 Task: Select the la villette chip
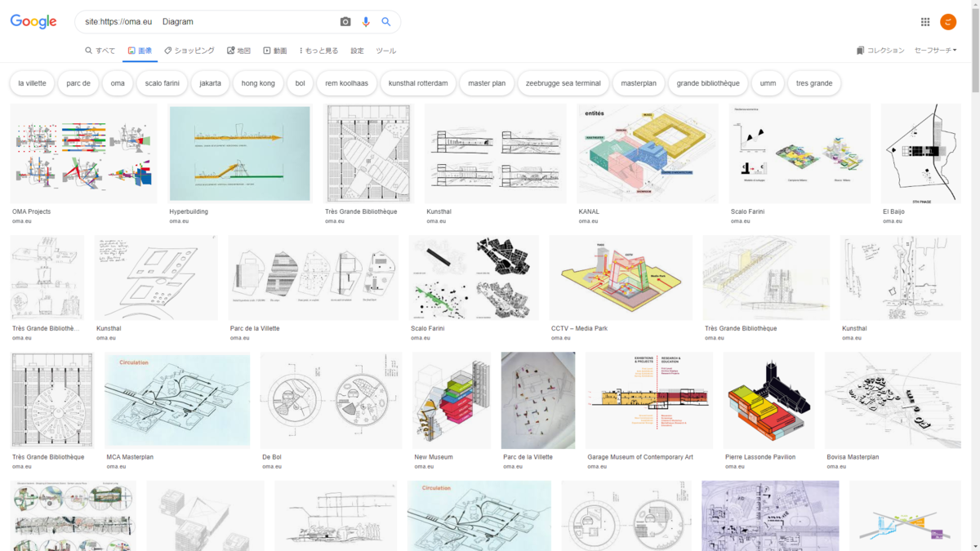pos(33,83)
